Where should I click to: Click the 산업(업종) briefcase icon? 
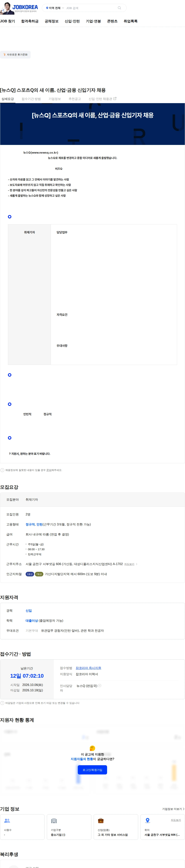coord(101,821)
